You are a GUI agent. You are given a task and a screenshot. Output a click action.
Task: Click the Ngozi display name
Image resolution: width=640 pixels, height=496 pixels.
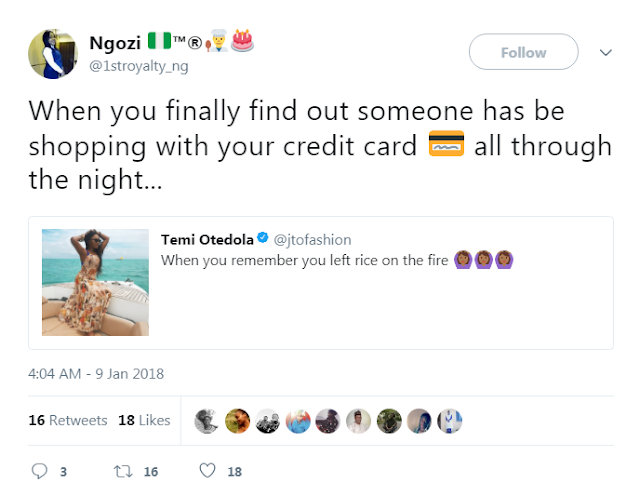pos(119,44)
